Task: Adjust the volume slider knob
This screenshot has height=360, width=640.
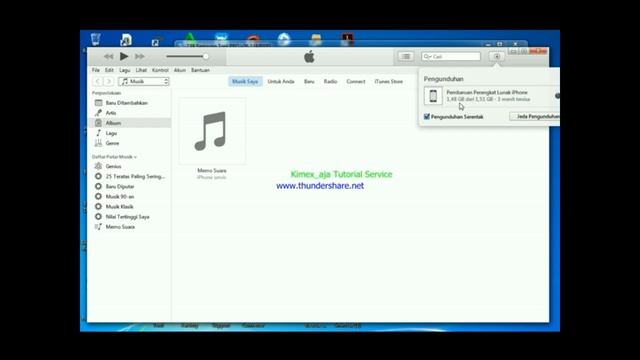Action: tap(205, 56)
